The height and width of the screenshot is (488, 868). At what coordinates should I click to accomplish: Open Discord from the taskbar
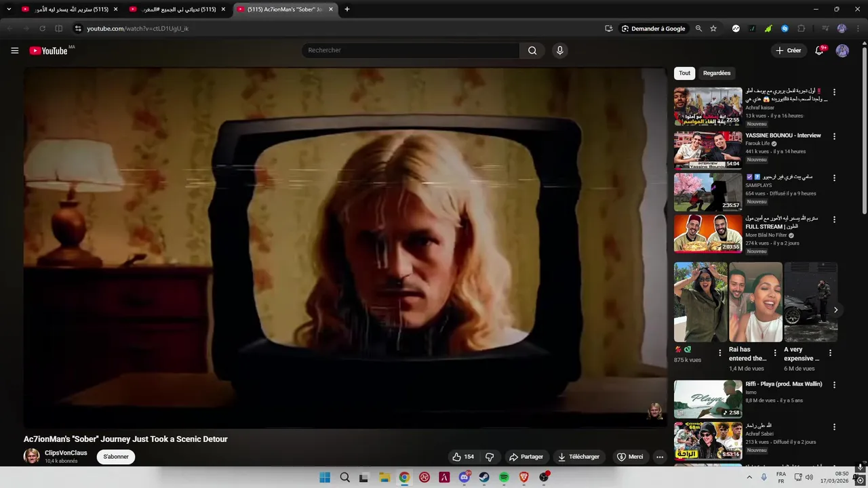tap(465, 477)
